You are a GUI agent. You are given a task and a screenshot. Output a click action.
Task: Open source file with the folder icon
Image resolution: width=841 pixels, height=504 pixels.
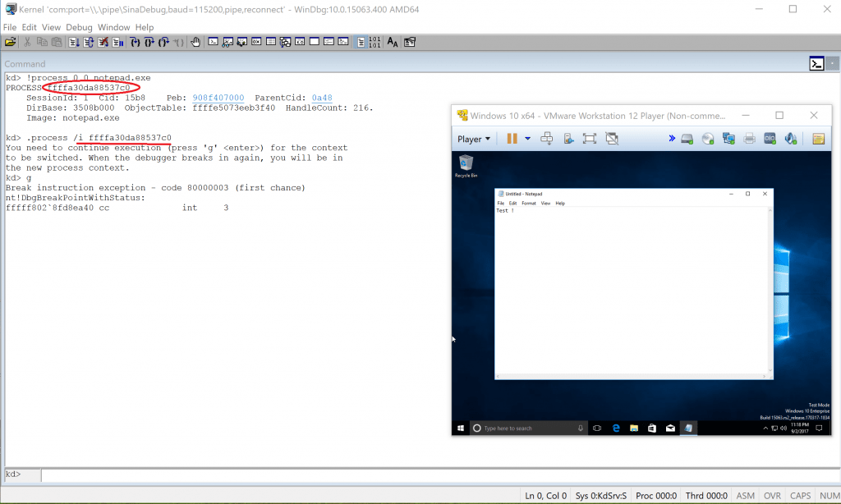coord(10,42)
